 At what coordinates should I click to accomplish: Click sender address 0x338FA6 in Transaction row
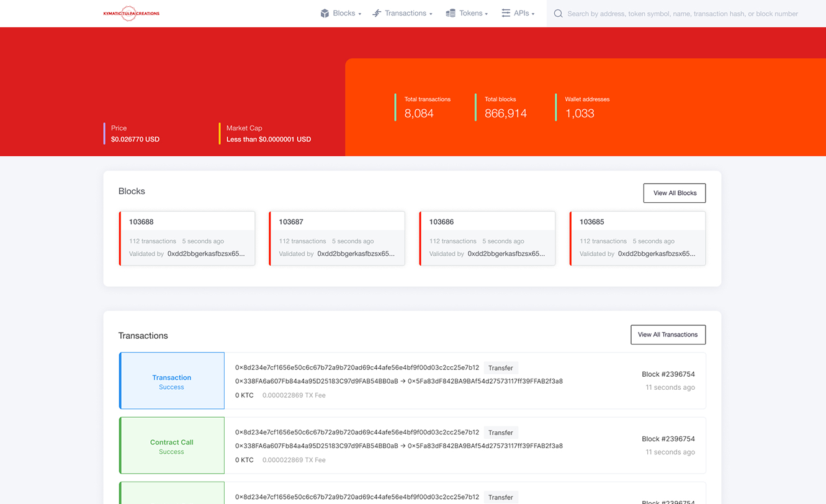pos(316,381)
